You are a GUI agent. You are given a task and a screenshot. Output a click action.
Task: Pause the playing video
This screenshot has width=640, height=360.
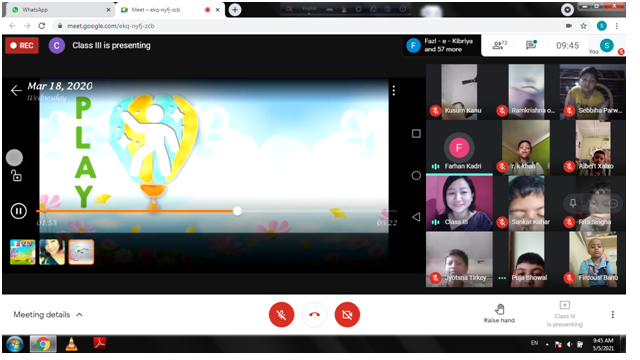pos(18,211)
